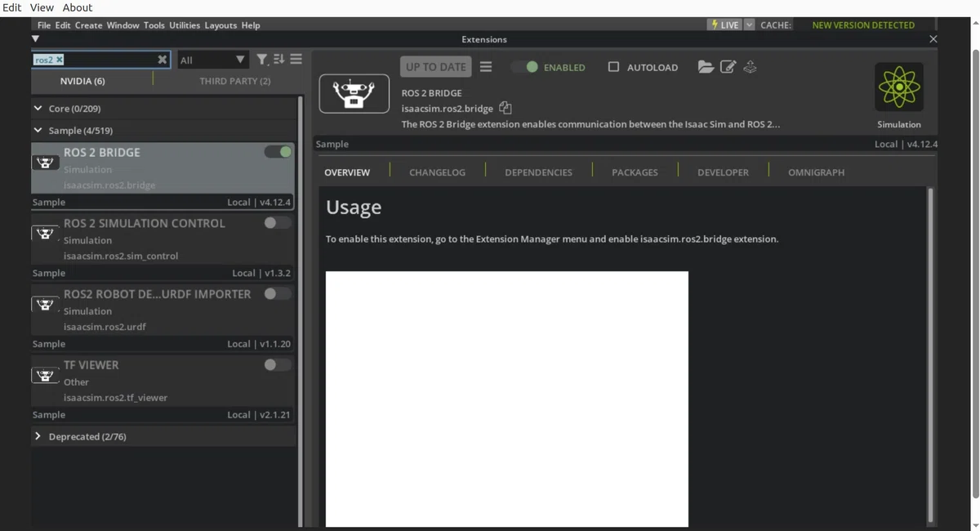Close the Extensions window
This screenshot has width=980, height=531.
tap(933, 39)
